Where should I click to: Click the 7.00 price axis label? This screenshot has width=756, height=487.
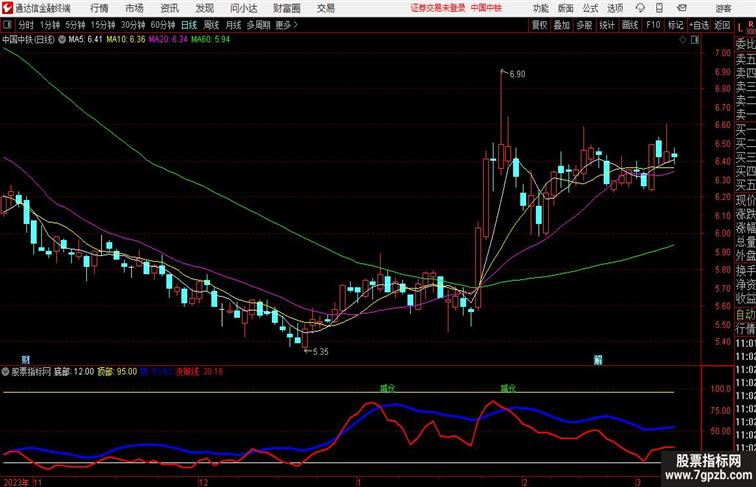pos(723,53)
